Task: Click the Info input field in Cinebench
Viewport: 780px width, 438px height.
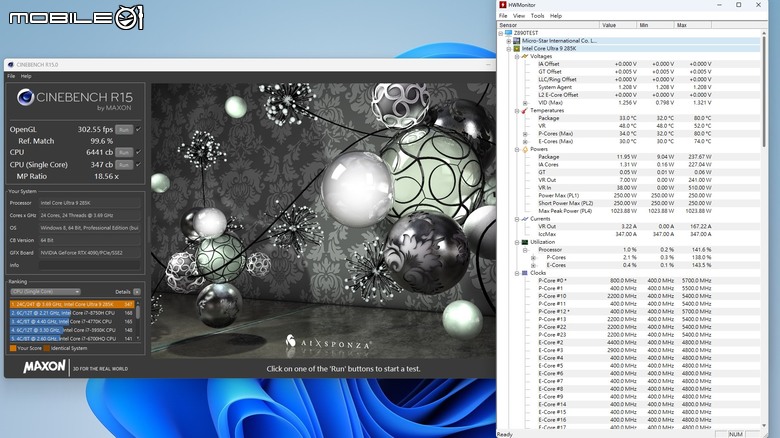Action: [90, 265]
